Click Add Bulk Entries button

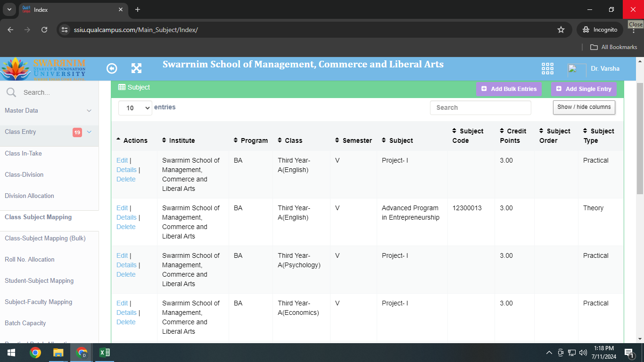[509, 89]
